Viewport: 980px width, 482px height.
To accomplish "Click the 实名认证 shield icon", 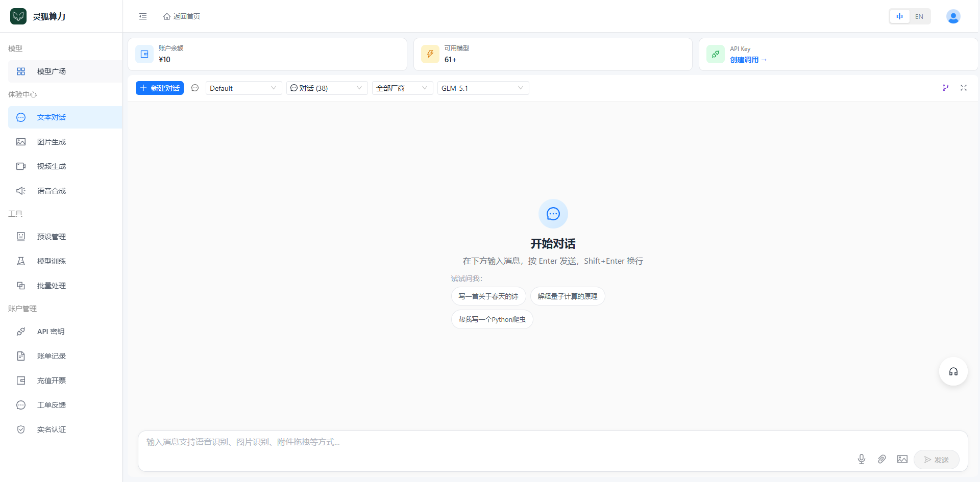I will pos(21,429).
